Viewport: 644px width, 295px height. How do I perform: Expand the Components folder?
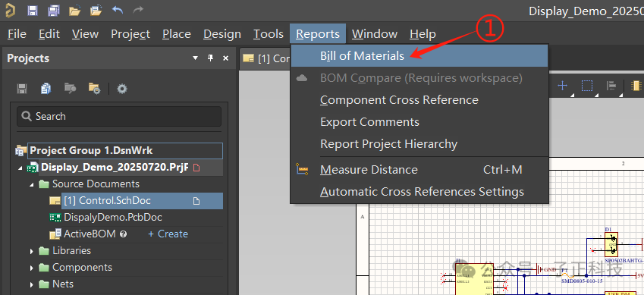[x=32, y=268]
